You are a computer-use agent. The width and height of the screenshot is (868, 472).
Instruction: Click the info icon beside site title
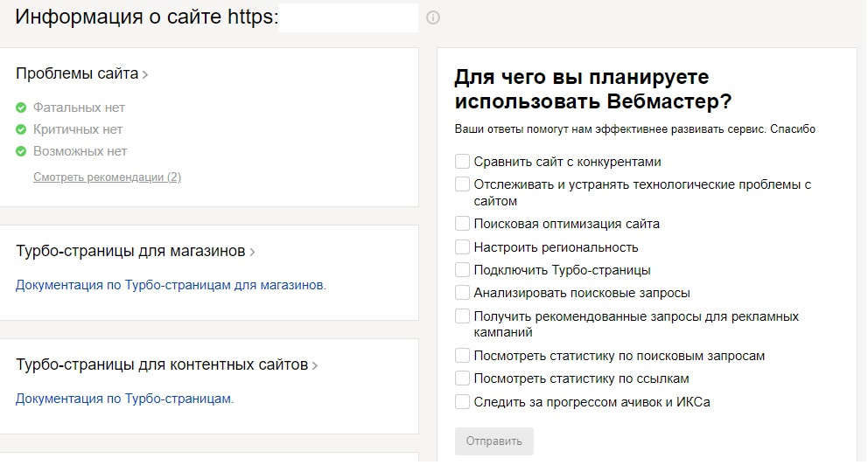click(433, 17)
